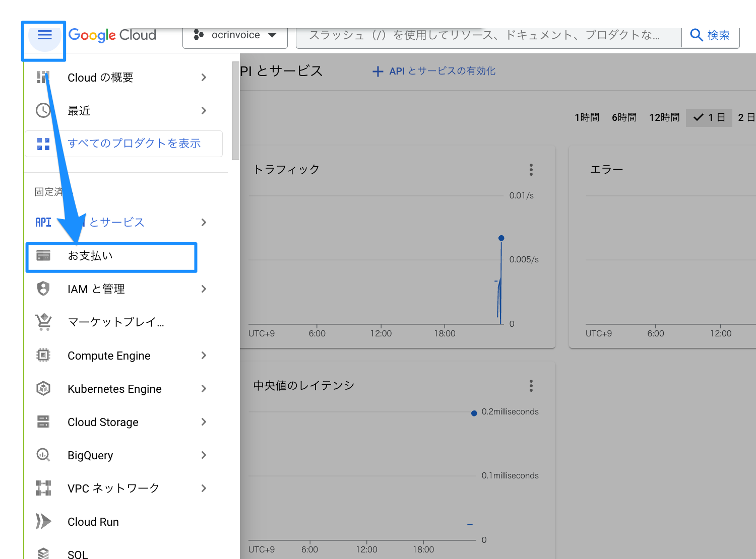Open the トラフィック chart overflow menu
The image size is (756, 559).
coord(531,170)
